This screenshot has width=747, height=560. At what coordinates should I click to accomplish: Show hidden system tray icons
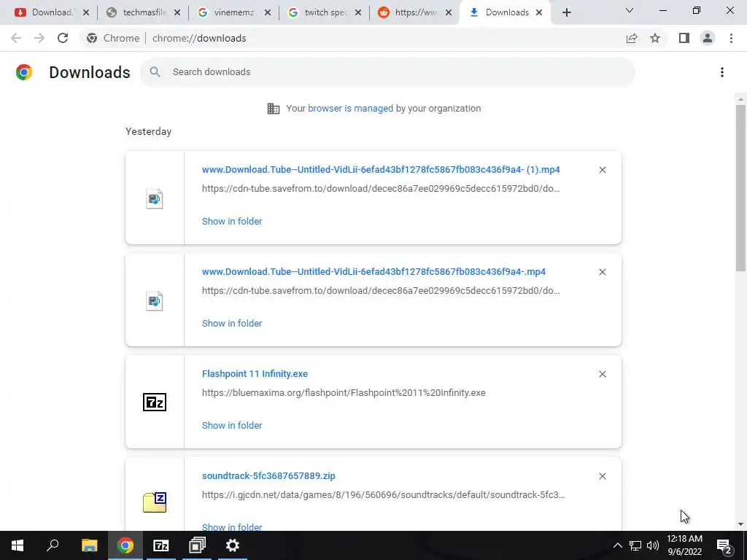point(617,545)
